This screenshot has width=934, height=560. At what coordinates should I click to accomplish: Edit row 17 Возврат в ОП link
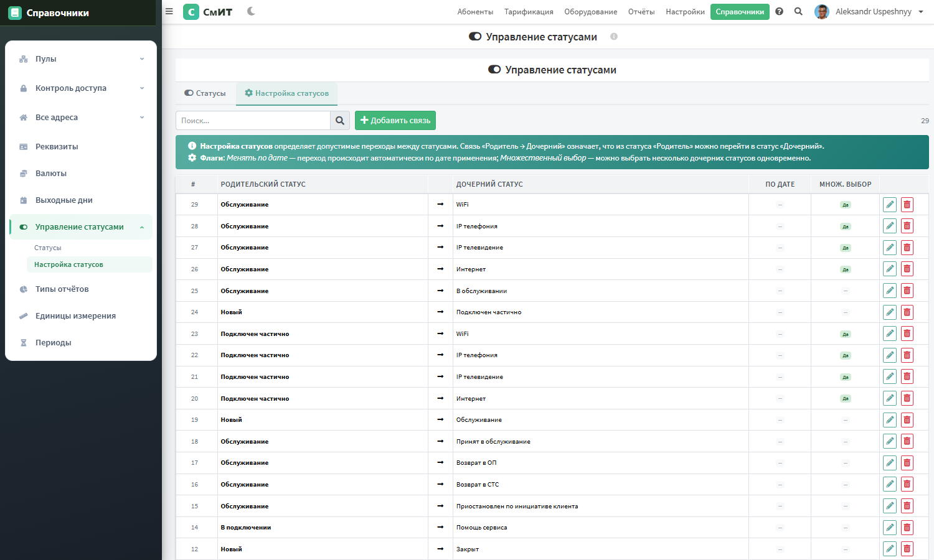[890, 463]
